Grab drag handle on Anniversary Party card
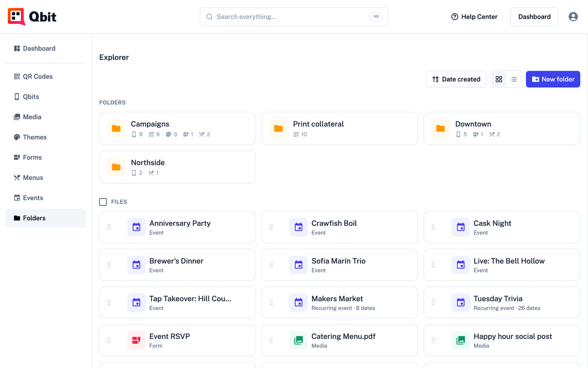Screen dimensions: 588x368 click(109, 227)
